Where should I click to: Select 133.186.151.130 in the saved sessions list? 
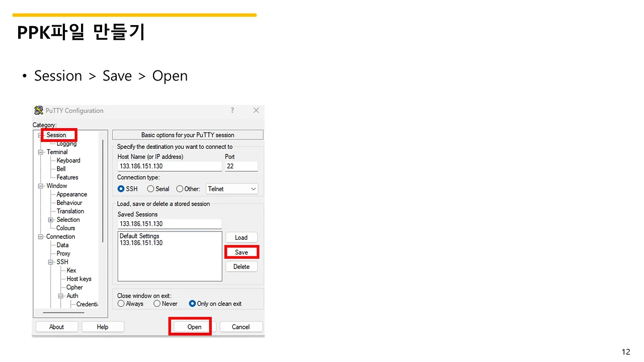(141, 243)
